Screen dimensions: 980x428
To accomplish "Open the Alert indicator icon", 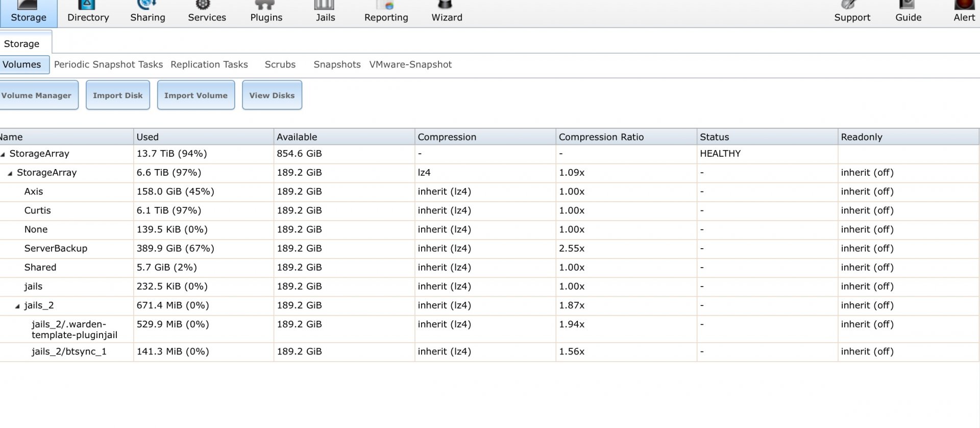I will point(964,6).
